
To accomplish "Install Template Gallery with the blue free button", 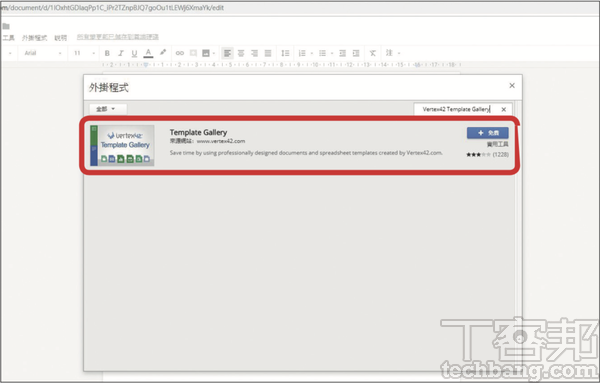I will click(488, 133).
